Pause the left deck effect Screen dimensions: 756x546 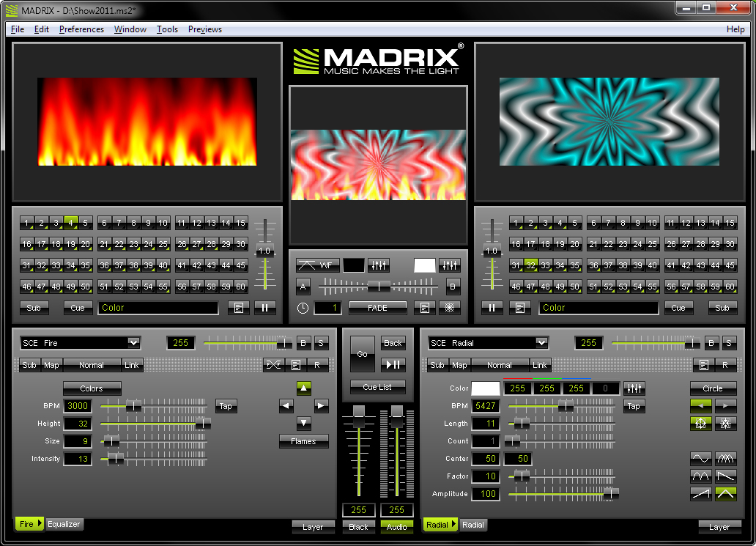pos(264,308)
